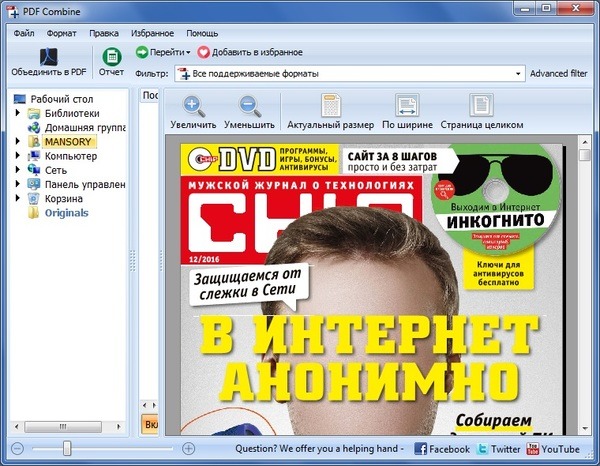Select the Домашняя группа tree item
The height and width of the screenshot is (466, 600).
(x=85, y=127)
